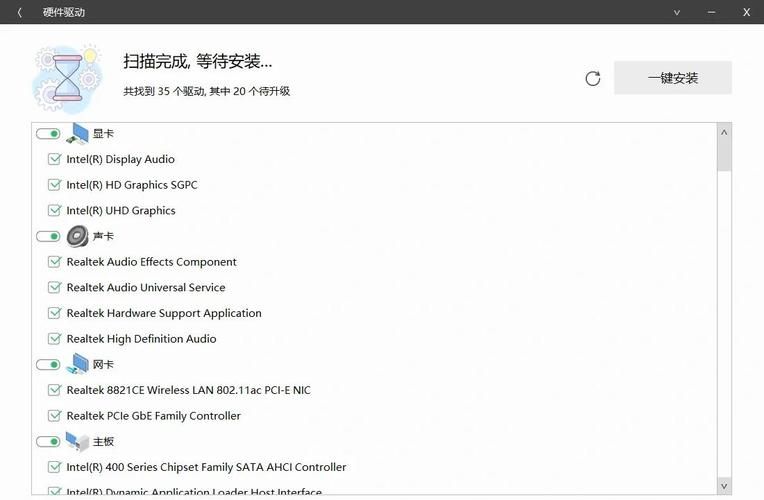Uncheck Realtek Audio Effects Component checkbox
This screenshot has height=500, width=764.
pos(55,262)
